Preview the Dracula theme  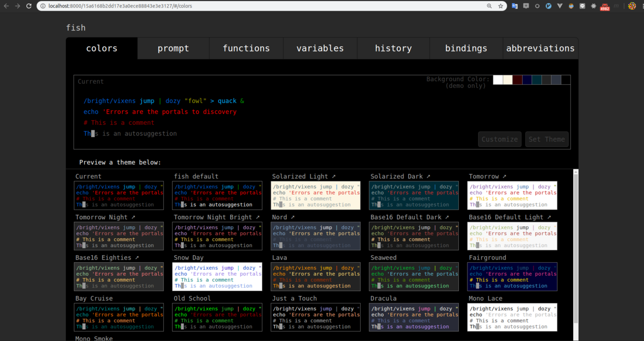pos(414,317)
